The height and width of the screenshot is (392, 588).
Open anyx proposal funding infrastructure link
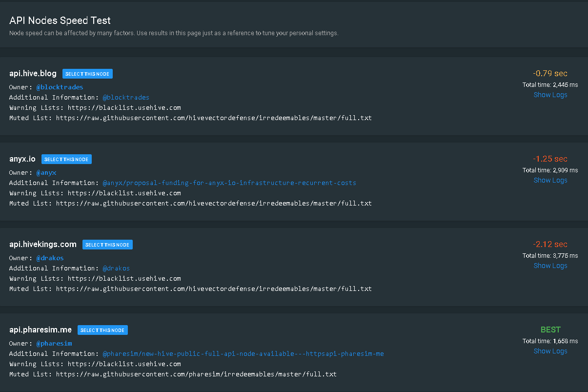(x=229, y=183)
